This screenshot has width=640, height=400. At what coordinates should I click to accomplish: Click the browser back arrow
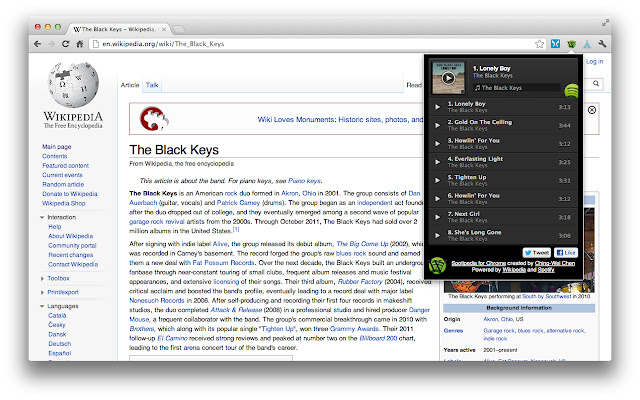[38, 44]
